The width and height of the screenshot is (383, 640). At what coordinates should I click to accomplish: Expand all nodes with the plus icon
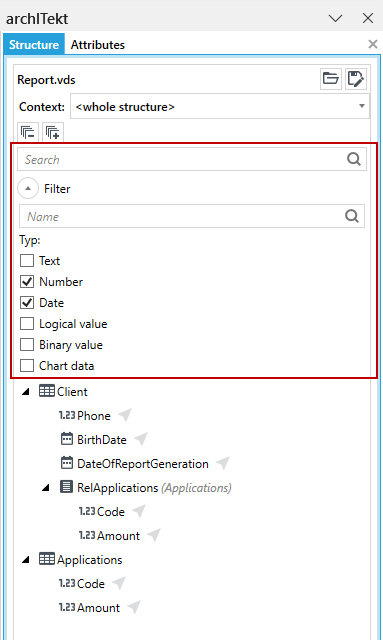53,132
